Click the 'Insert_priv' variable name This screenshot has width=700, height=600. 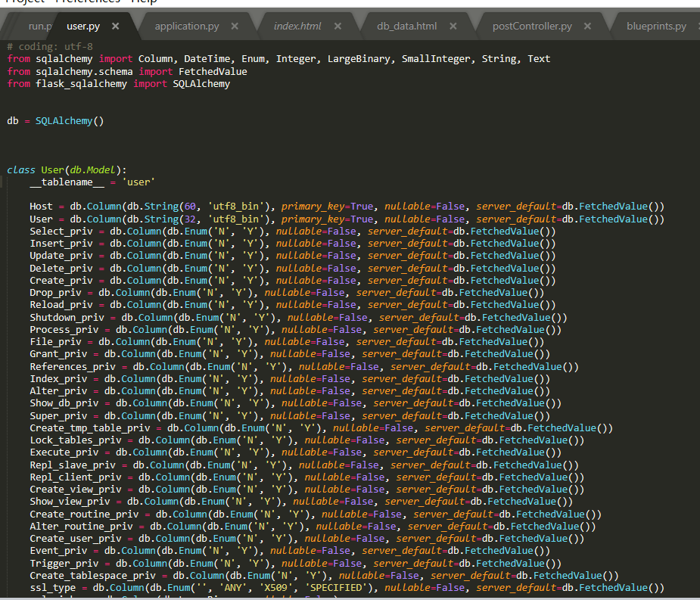[x=61, y=244]
